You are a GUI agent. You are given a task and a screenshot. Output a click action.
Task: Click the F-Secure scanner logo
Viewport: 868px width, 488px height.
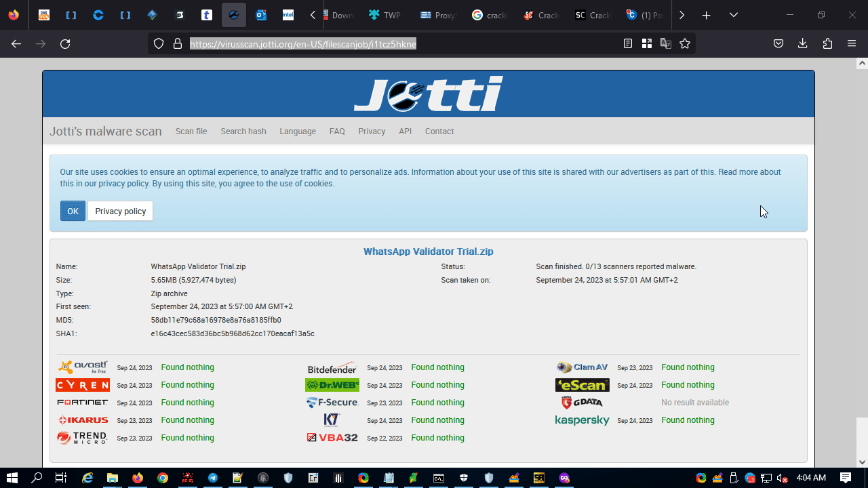332,403
